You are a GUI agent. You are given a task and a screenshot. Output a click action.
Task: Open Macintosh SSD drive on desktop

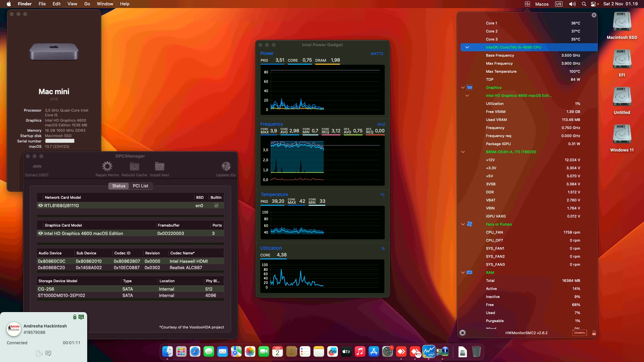[x=622, y=22]
